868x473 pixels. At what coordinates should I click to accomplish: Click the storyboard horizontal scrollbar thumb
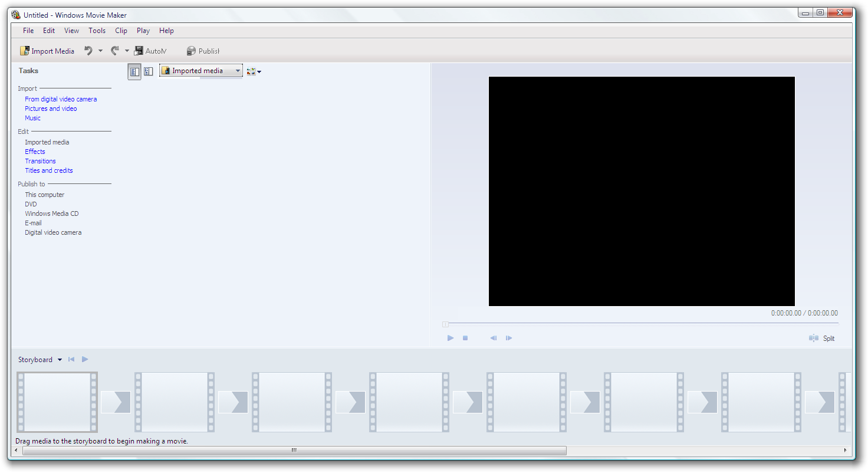[x=294, y=451]
